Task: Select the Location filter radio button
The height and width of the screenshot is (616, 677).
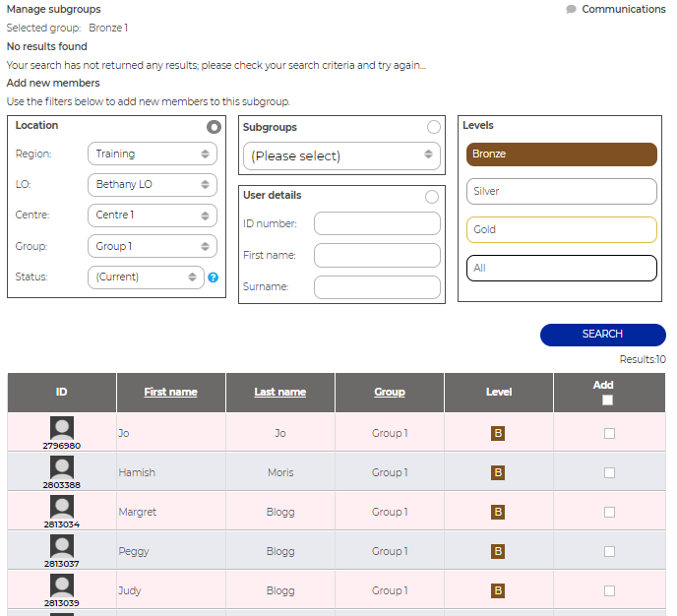Action: pyautogui.click(x=214, y=127)
